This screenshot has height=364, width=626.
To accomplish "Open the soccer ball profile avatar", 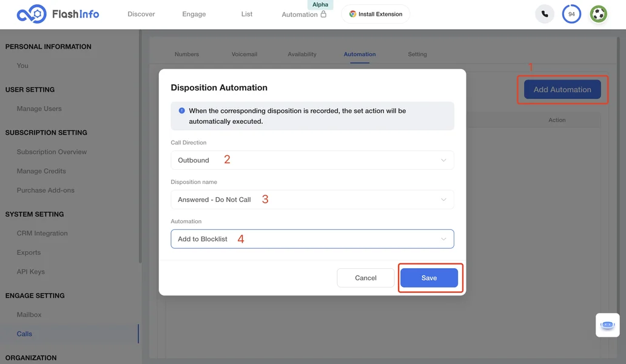I will 599,14.
